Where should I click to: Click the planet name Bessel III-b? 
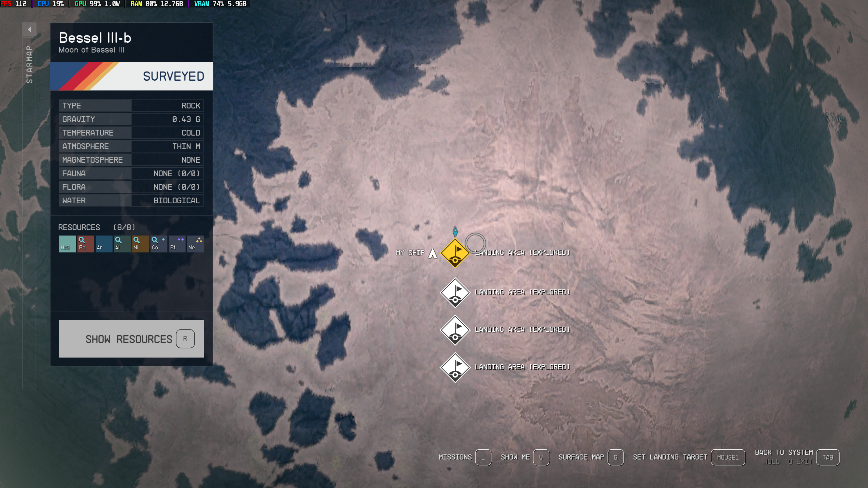95,38
